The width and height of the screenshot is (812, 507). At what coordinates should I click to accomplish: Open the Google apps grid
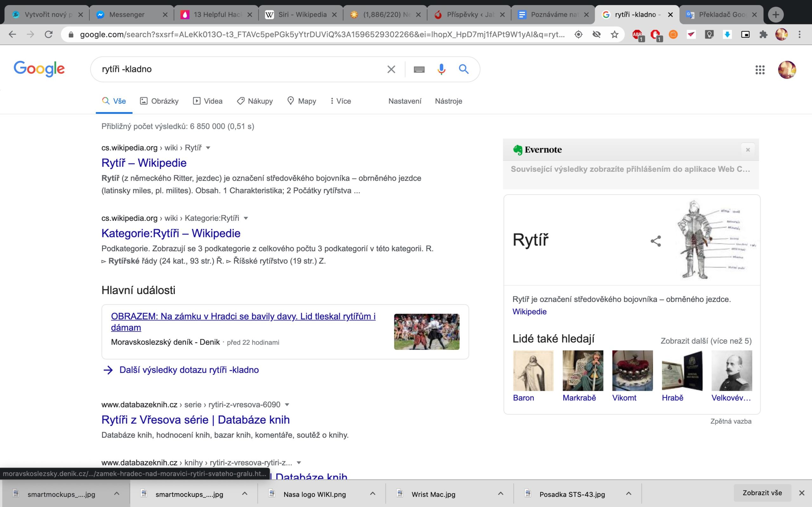pos(760,69)
